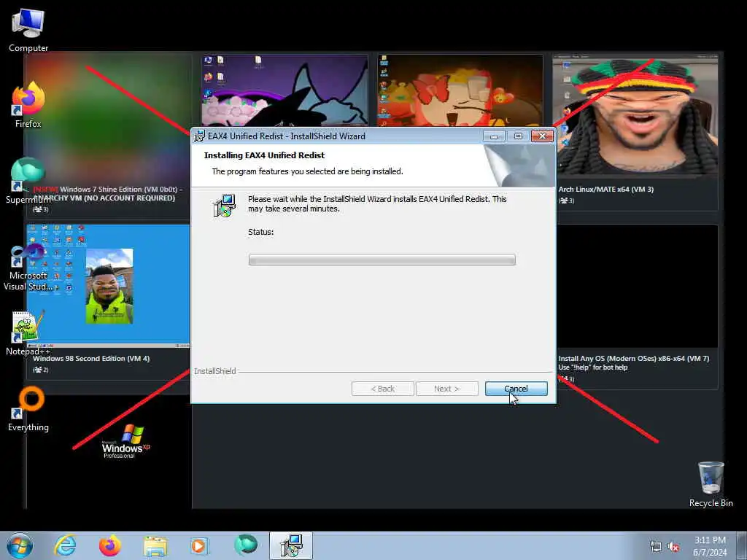This screenshot has width=747, height=560.
Task: Click the muted volume tray icon
Action: 673,547
